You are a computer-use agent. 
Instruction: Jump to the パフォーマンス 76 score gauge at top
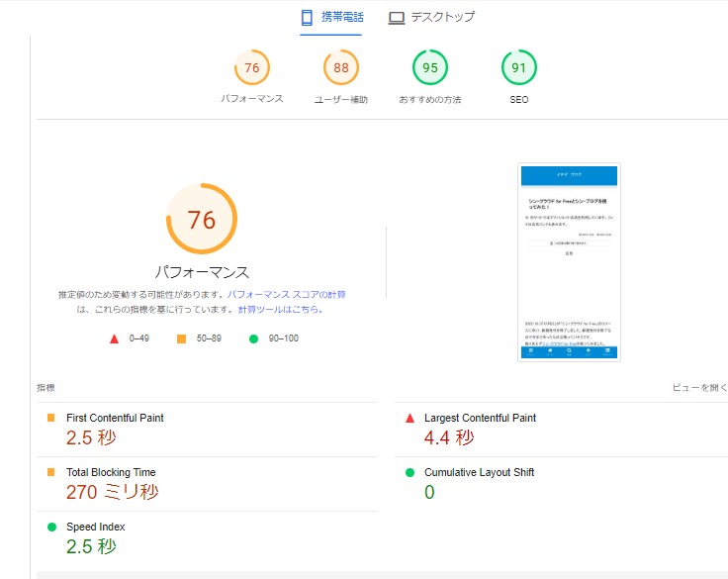(252, 68)
